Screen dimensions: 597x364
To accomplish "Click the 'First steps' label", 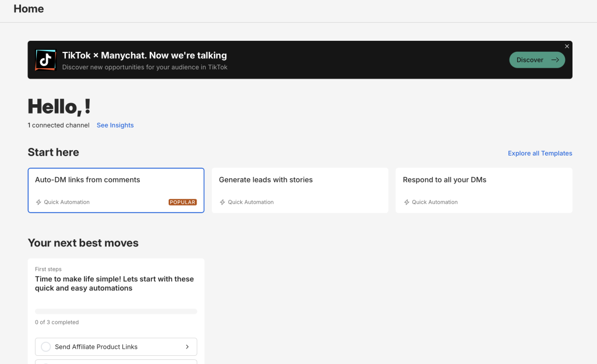I will pos(48,269).
